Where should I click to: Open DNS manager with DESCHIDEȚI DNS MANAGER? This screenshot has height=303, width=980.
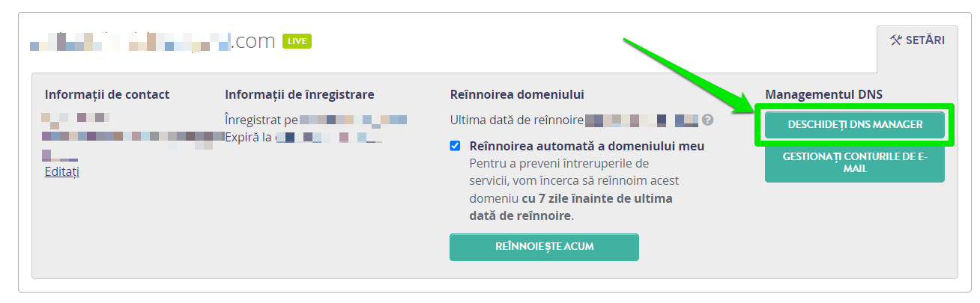tap(855, 124)
